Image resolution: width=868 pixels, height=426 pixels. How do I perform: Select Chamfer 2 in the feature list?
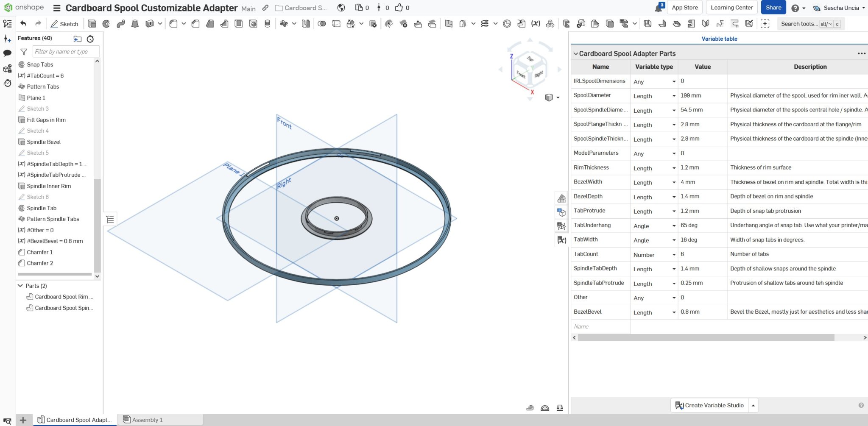click(40, 263)
